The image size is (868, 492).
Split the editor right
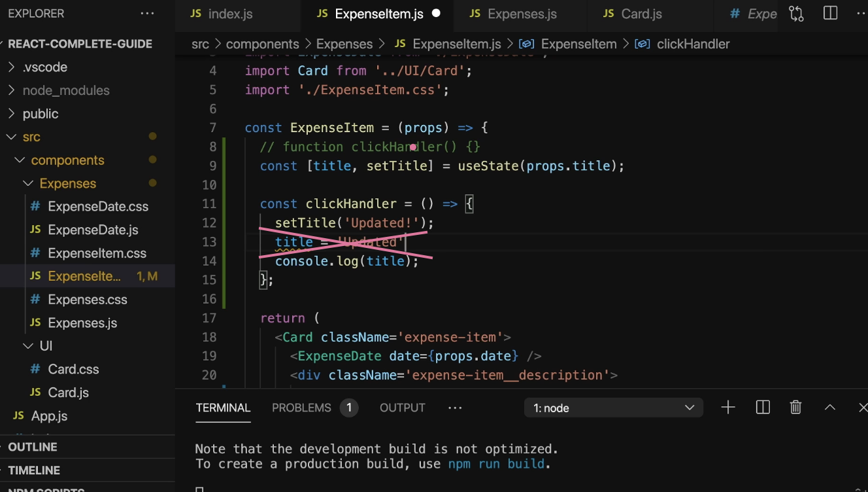(830, 13)
